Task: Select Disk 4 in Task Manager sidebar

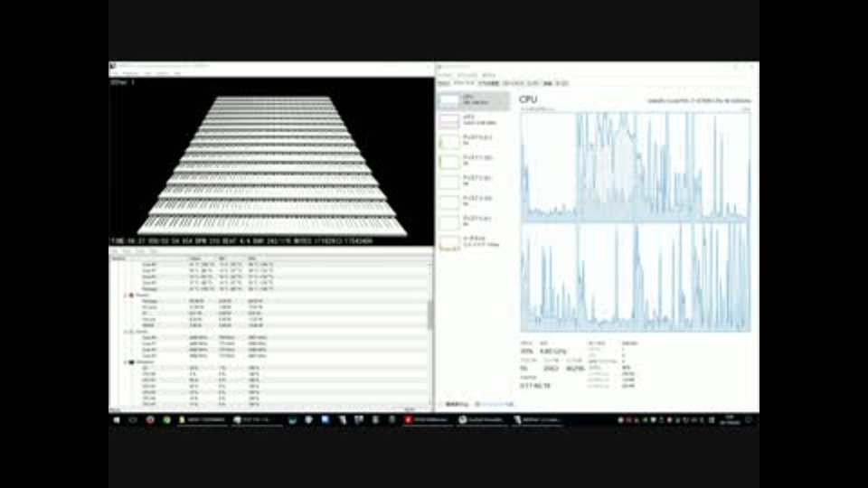Action: pos(473,222)
